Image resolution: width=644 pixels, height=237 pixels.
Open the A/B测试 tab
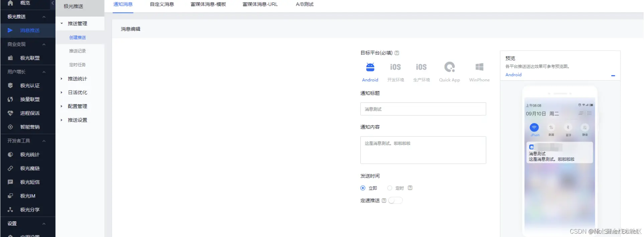point(305,4)
